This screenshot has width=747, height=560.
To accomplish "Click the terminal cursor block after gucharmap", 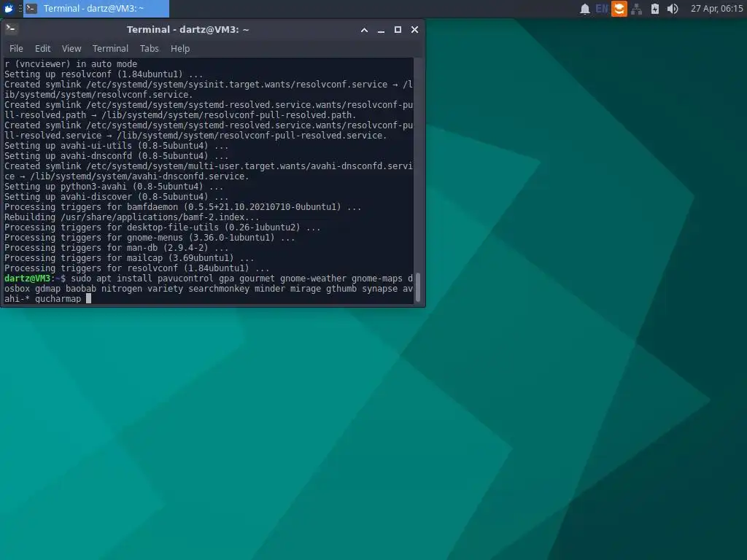I will (x=88, y=298).
